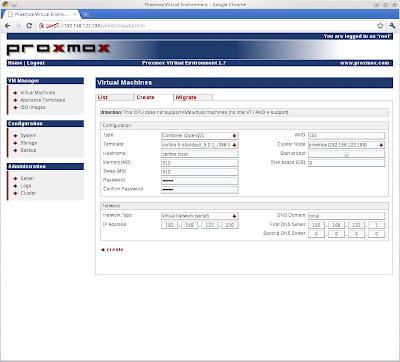The height and width of the screenshot is (362, 400).
Task: Click the Memory (MB) field
Action: [x=200, y=163]
